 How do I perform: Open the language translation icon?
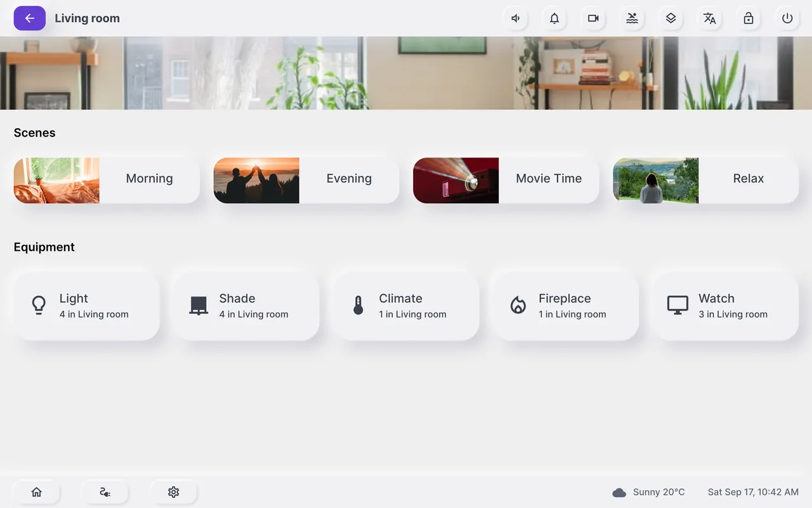(709, 18)
